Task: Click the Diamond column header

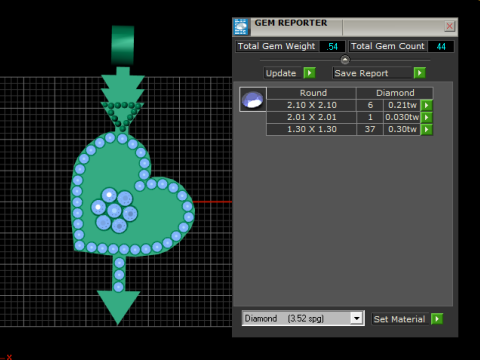Action: click(x=395, y=93)
